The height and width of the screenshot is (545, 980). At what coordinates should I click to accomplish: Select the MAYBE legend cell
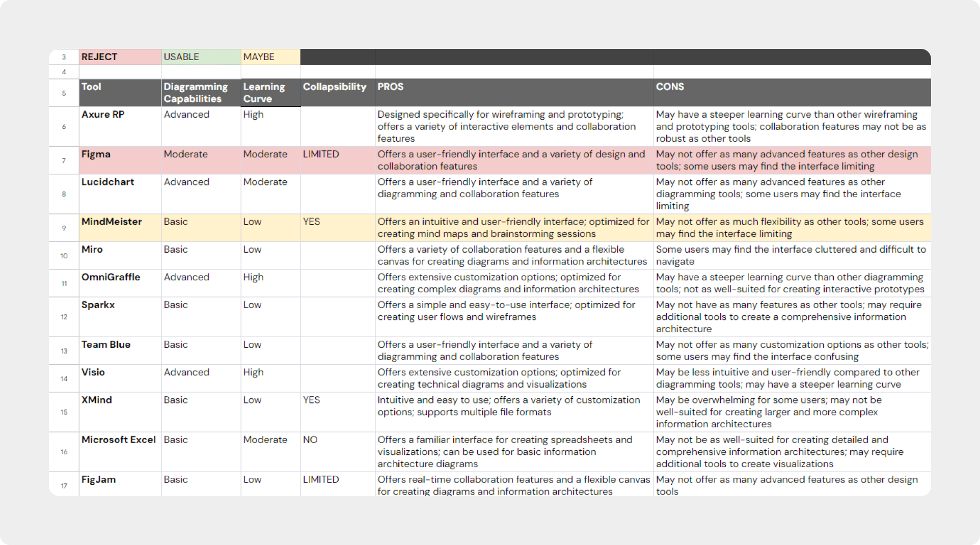click(270, 57)
